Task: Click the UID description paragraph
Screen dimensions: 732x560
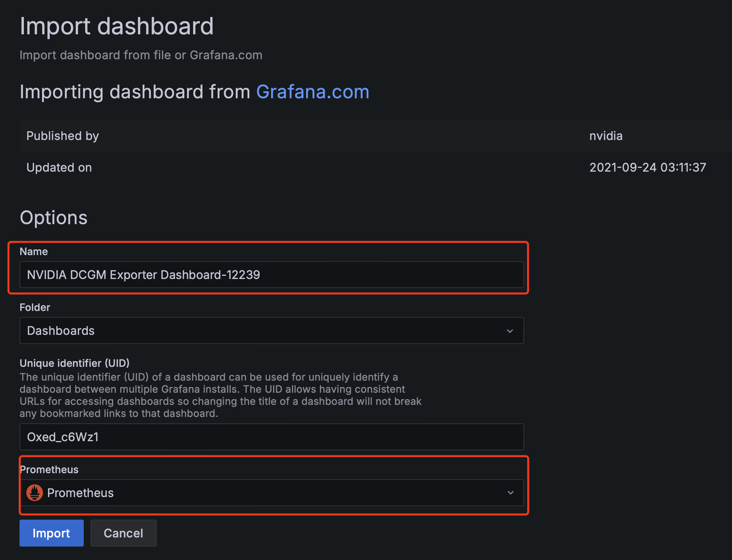Action: [x=220, y=395]
